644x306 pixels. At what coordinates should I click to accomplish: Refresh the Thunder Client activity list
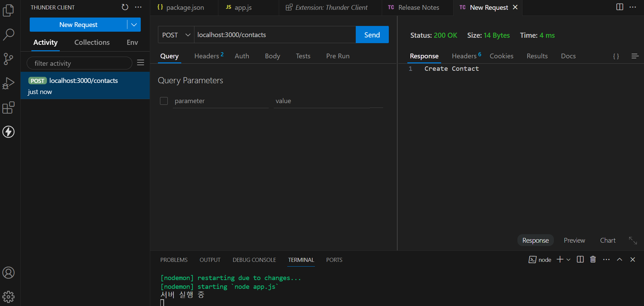pos(125,7)
